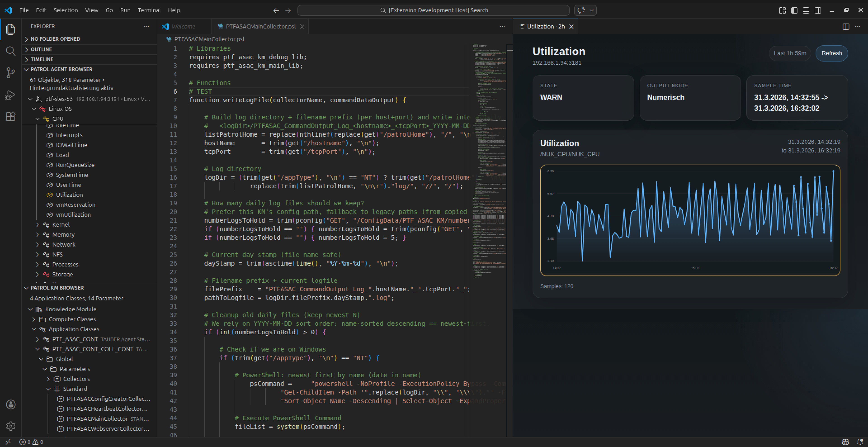Open editor more actions ellipsis

(502, 26)
